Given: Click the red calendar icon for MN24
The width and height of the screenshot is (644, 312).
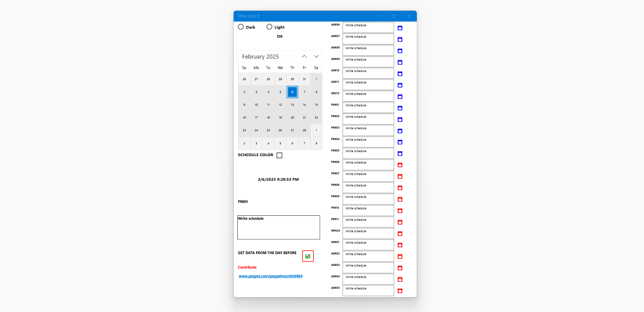Looking at the screenshot, I should point(400,234).
